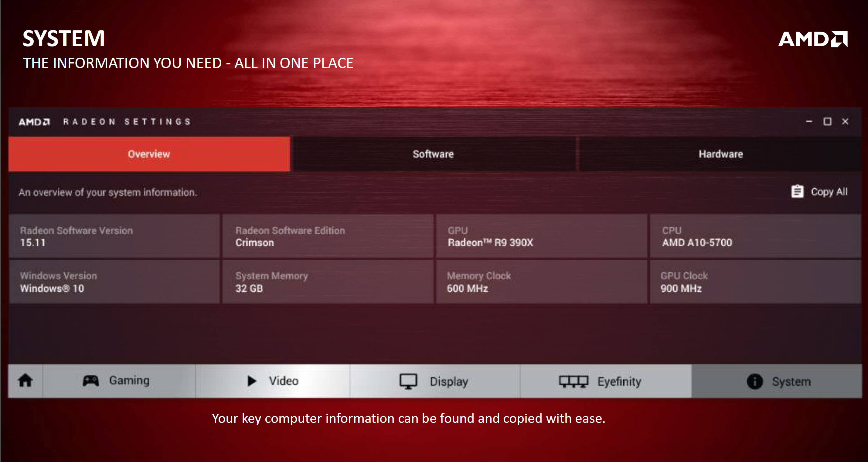Select the 900 MHz GPU Clock value
The image size is (868, 462).
click(x=681, y=288)
